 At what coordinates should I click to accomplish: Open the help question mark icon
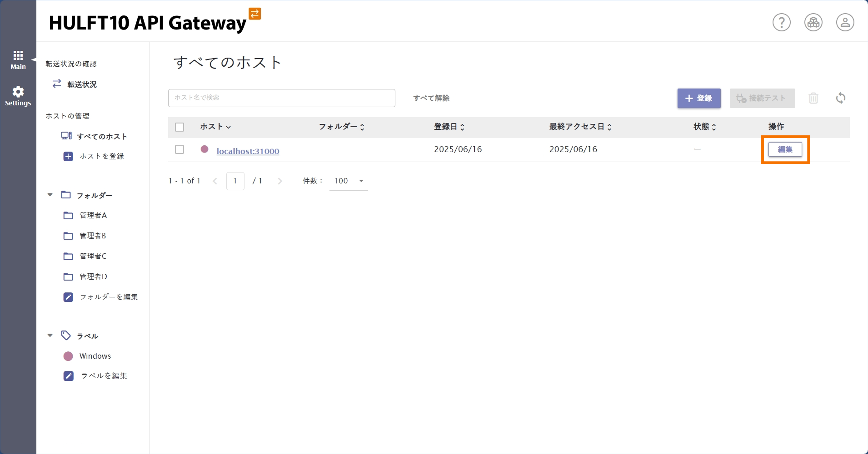click(x=781, y=22)
